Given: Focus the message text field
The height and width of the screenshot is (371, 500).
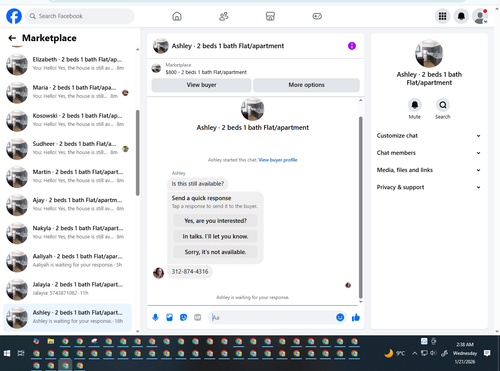Looking at the screenshot, I should pyautogui.click(x=272, y=317).
